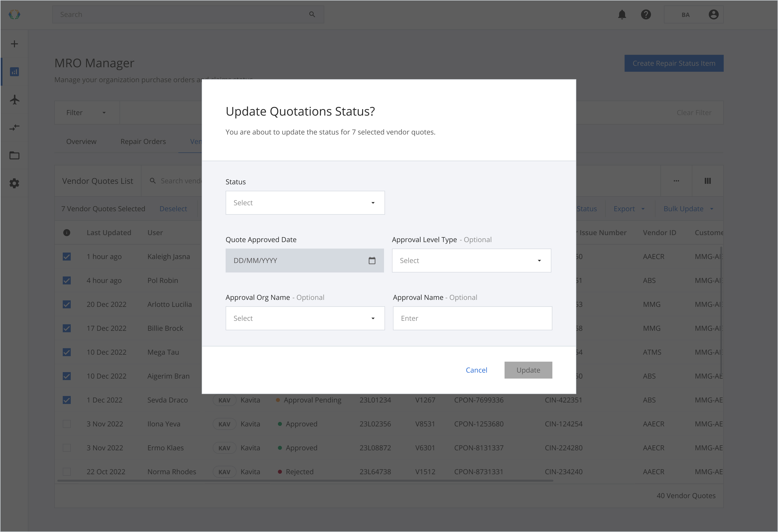Click the Last Updated column header
The image size is (778, 532).
[109, 233]
